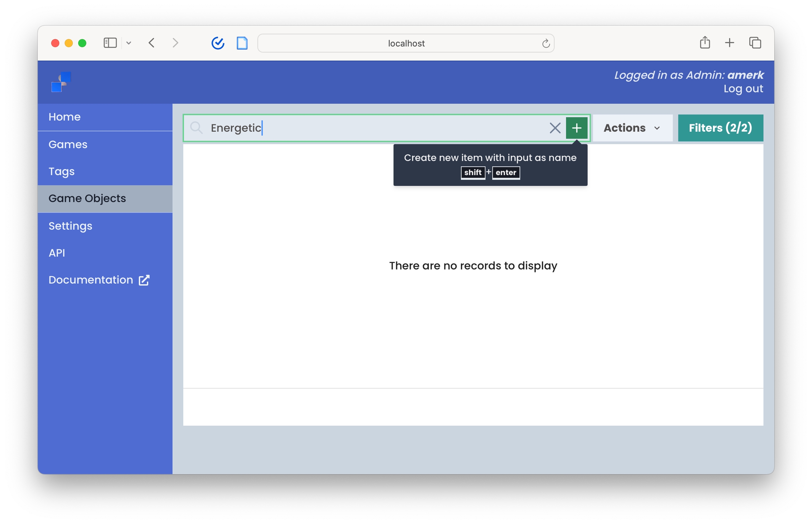Open the Settings page
The image size is (812, 524).
(x=105, y=226)
